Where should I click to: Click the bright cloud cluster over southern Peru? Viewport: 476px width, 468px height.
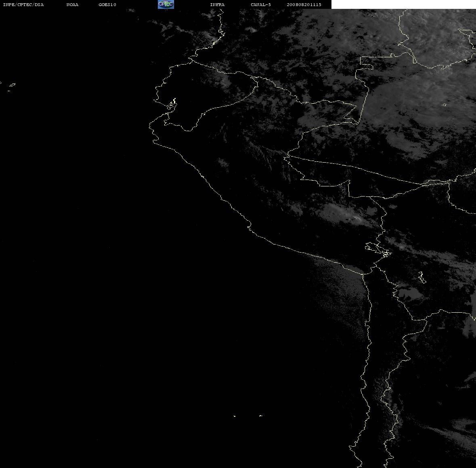pyautogui.click(x=346, y=215)
